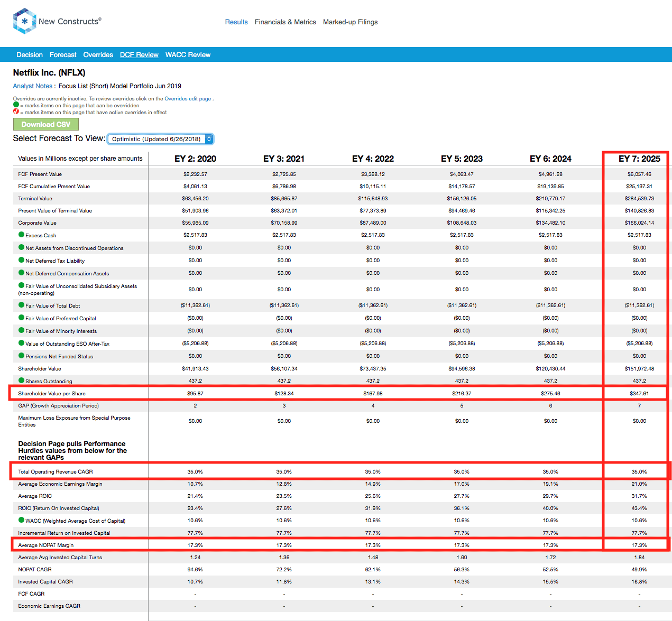
Task: Click the EY 2: 2020 column header
Action: click(x=195, y=159)
